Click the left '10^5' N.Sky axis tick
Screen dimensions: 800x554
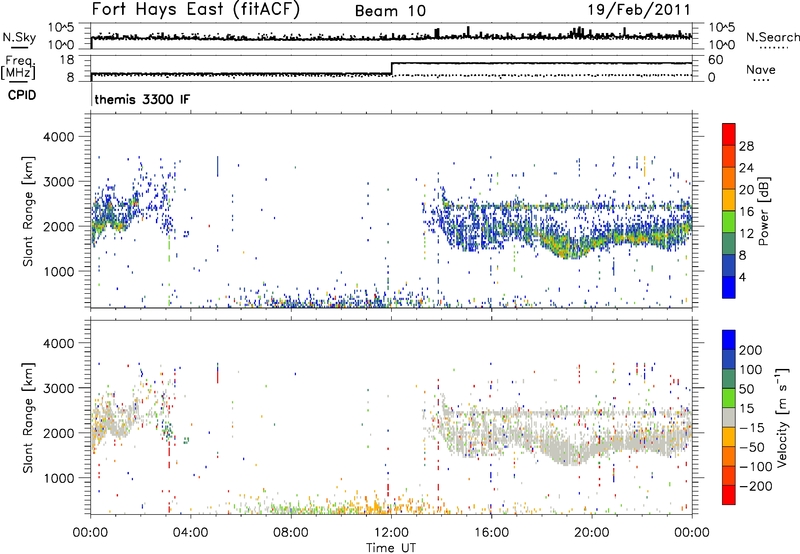(61, 28)
